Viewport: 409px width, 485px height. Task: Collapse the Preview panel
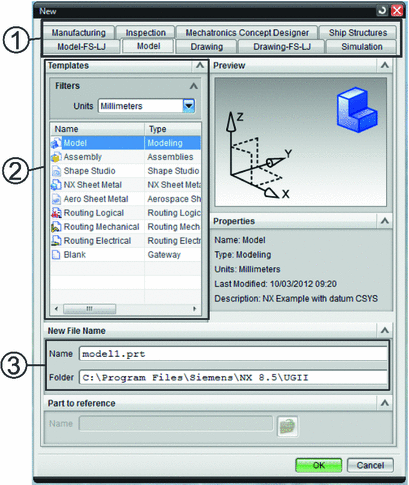[x=385, y=66]
